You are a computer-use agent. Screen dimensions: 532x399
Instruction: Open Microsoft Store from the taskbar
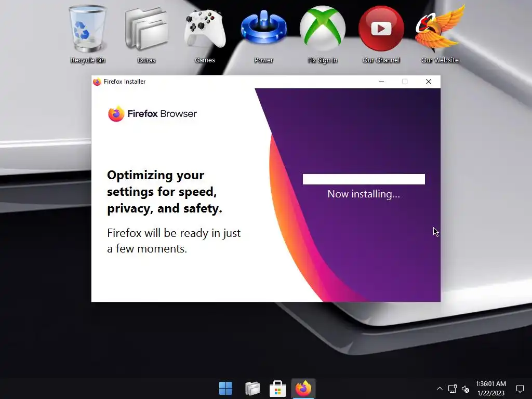[x=277, y=389]
